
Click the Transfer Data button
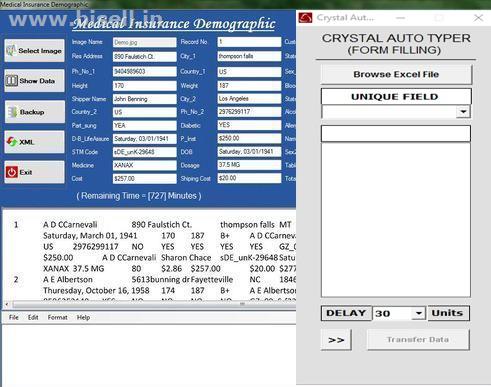(418, 340)
